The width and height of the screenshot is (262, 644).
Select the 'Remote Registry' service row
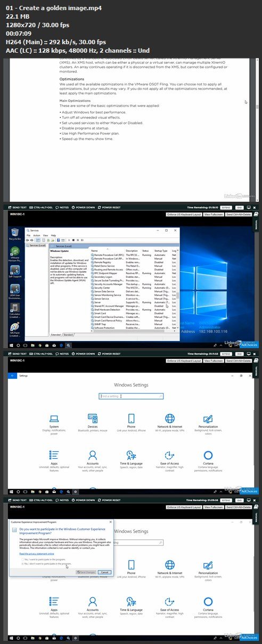tap(134, 262)
